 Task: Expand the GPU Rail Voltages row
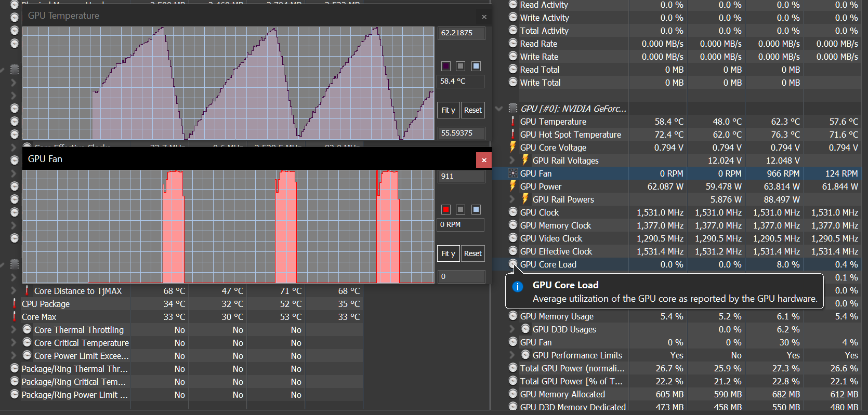[512, 160]
